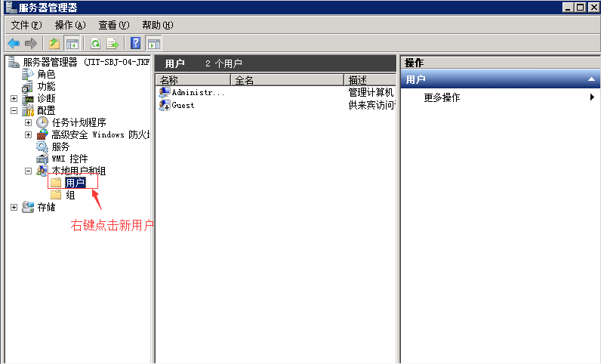601x364 pixels.
Task: Click the 服务 gear icon
Action: tap(42, 147)
